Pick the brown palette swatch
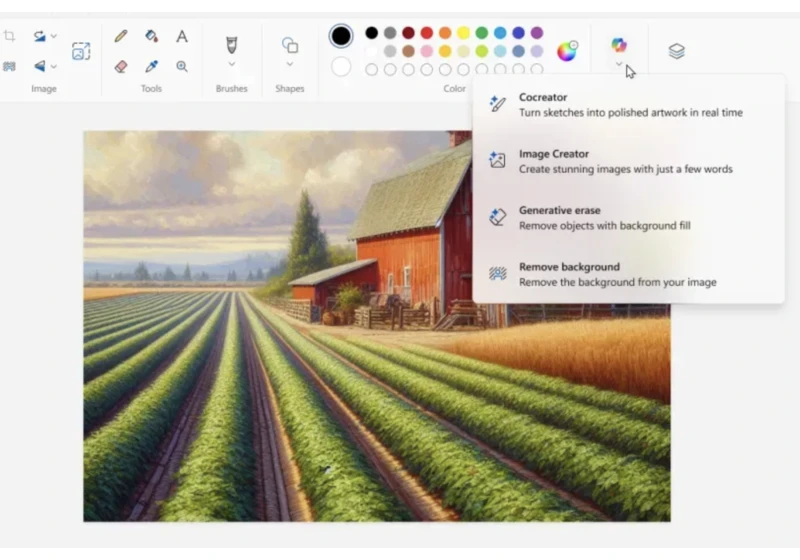This screenshot has height=560, width=800. coord(409,51)
